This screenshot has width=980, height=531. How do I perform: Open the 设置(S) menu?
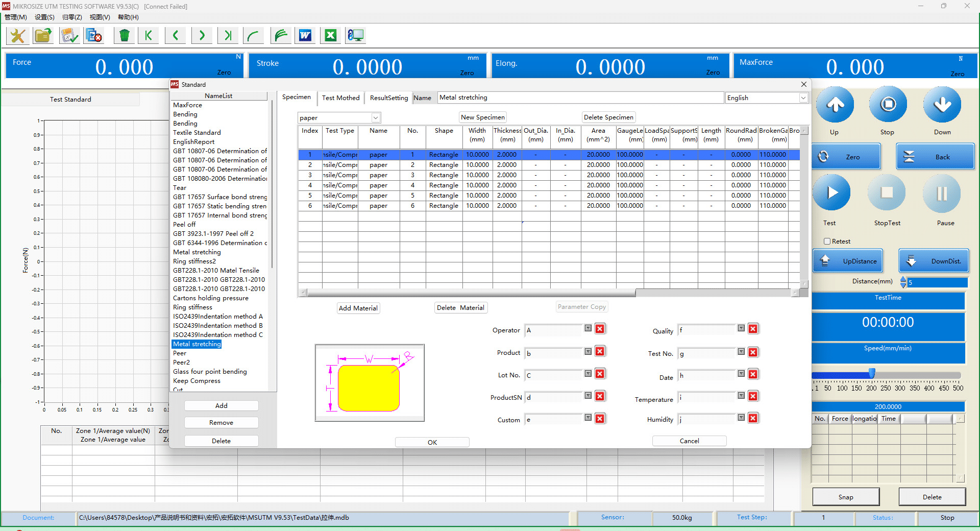pyautogui.click(x=44, y=17)
